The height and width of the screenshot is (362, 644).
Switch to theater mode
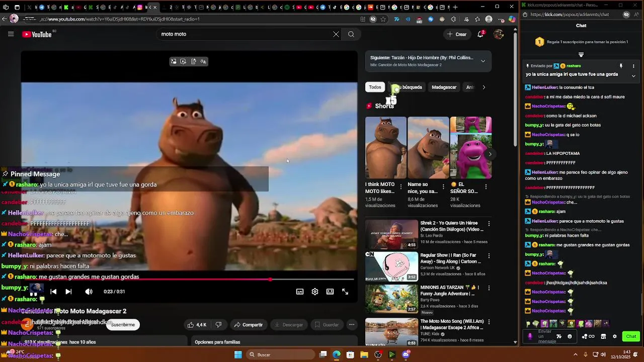click(x=330, y=292)
